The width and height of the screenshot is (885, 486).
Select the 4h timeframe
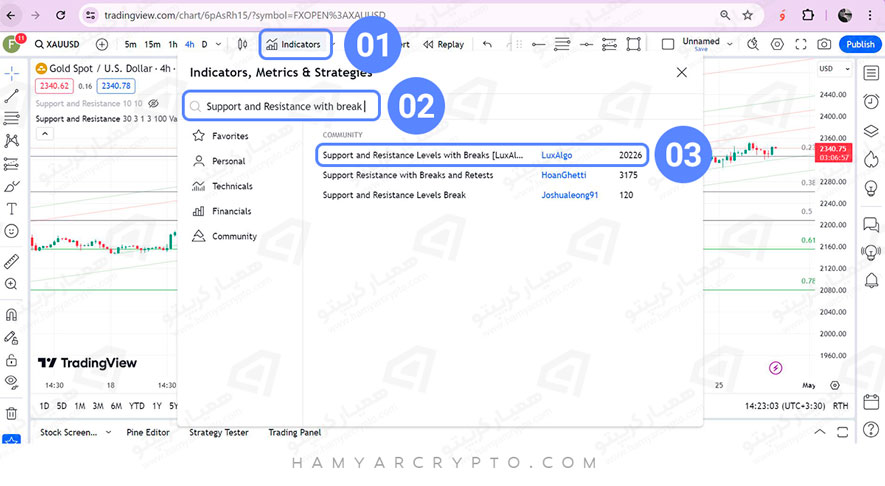tap(190, 44)
